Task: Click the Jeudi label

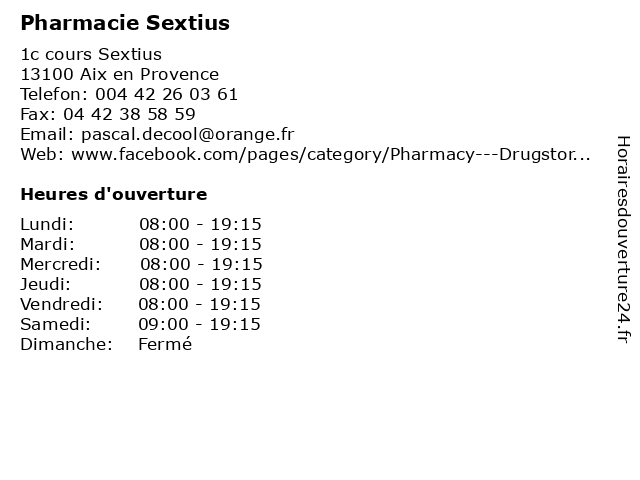Action: [x=45, y=284]
